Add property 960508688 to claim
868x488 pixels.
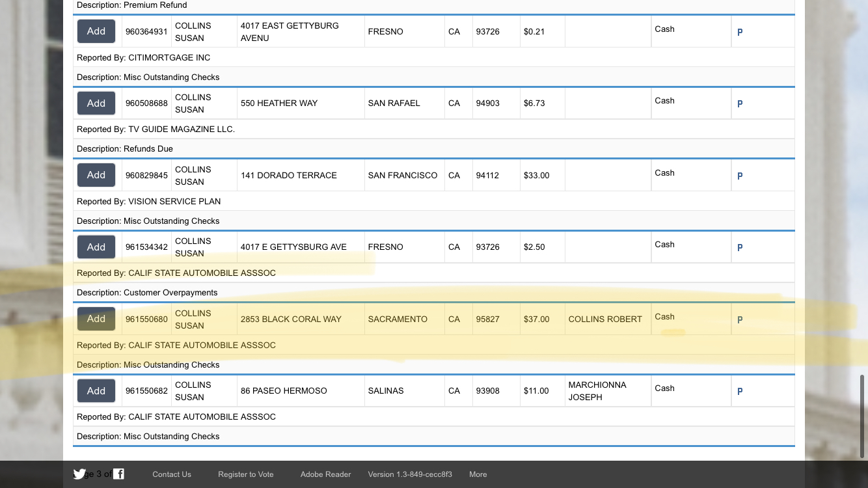click(96, 103)
